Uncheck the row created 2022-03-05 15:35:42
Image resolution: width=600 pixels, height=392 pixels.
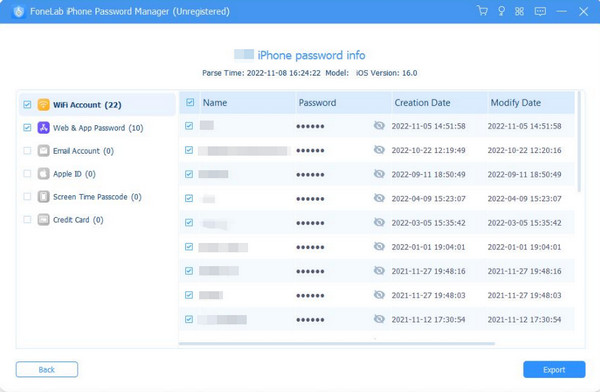point(189,222)
